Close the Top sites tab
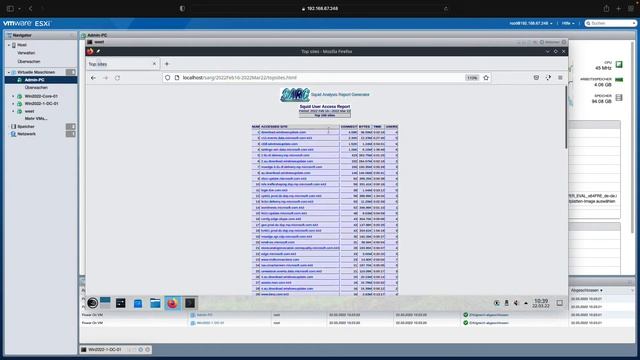 (154, 64)
